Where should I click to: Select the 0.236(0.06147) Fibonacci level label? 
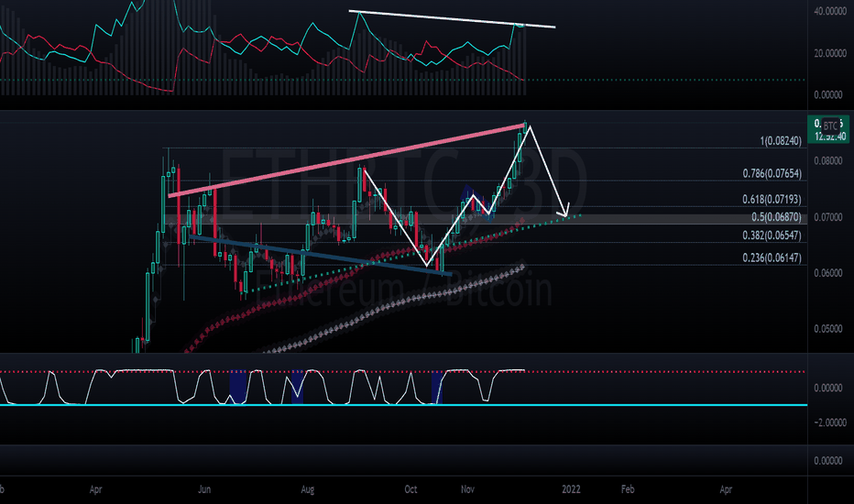coord(772,257)
